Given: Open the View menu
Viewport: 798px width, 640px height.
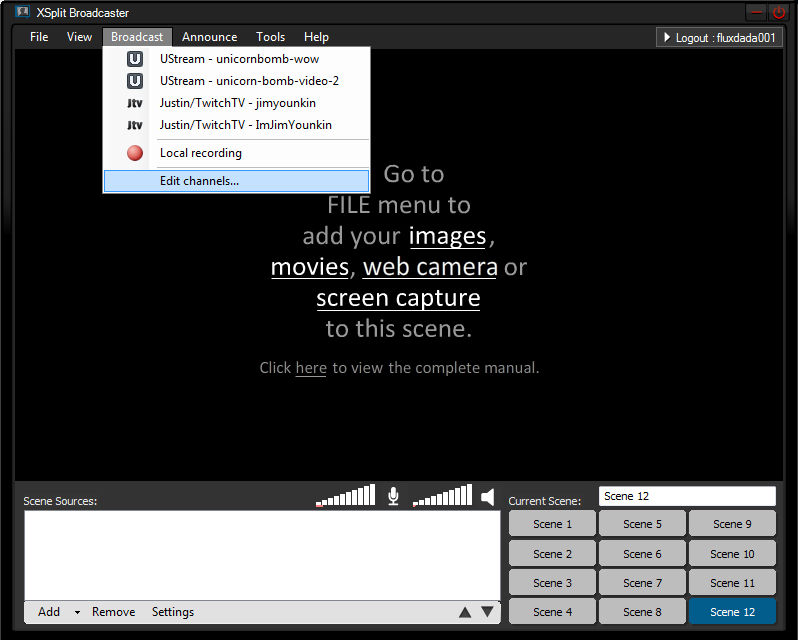Looking at the screenshot, I should coord(79,37).
